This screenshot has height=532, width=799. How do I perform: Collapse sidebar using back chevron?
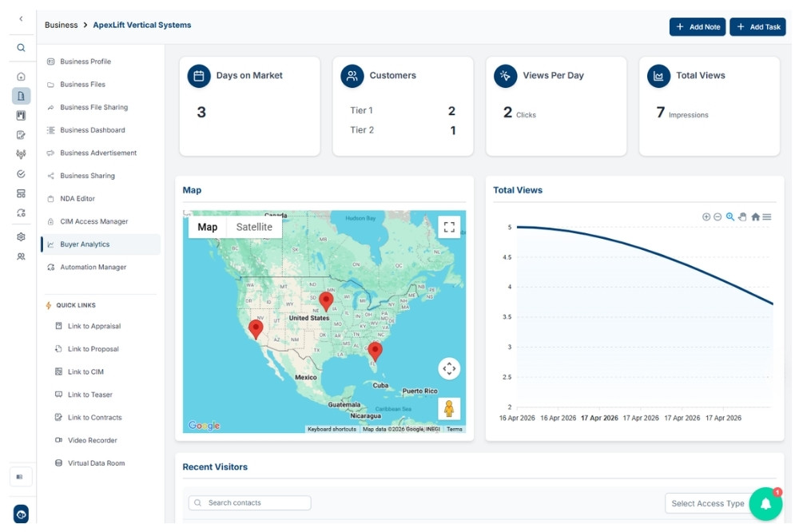pyautogui.click(x=21, y=19)
